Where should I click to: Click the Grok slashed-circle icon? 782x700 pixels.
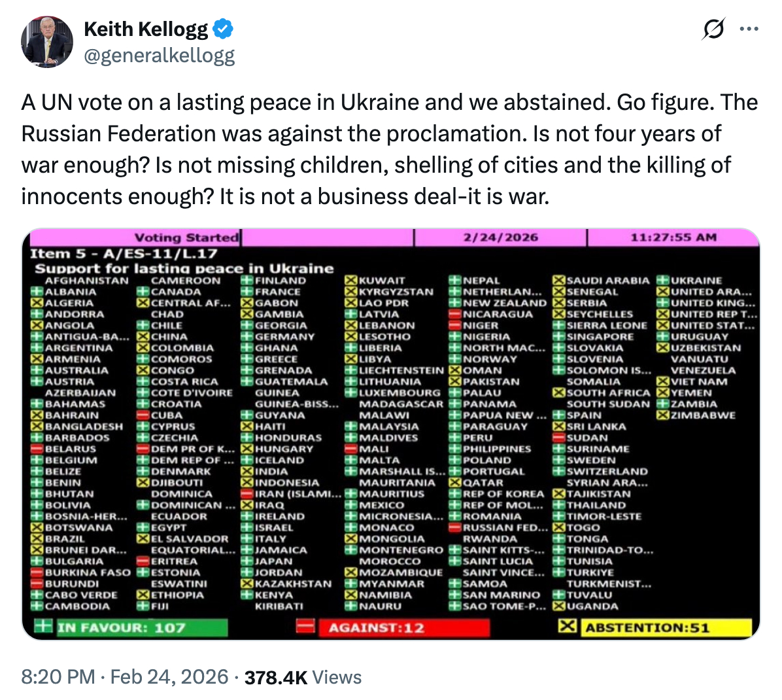point(713,29)
